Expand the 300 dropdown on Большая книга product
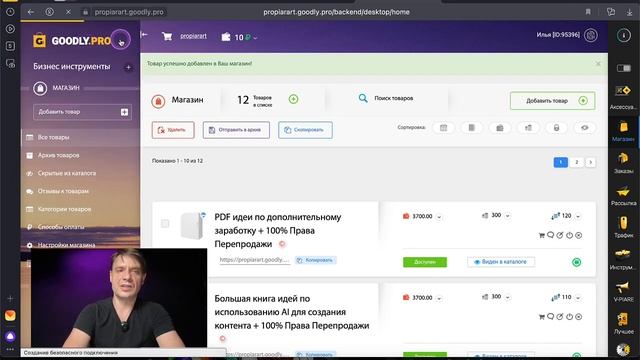This screenshot has height=360, width=640. (508, 298)
